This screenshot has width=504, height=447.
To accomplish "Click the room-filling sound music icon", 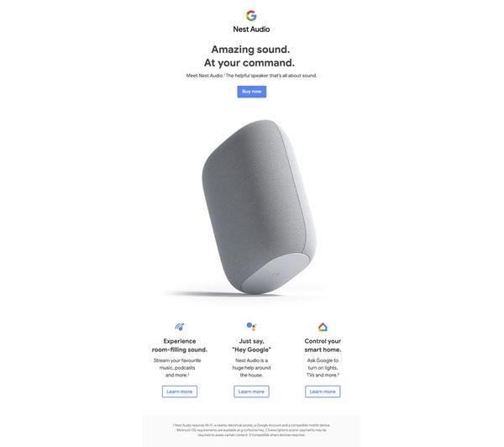I will pos(180,327).
